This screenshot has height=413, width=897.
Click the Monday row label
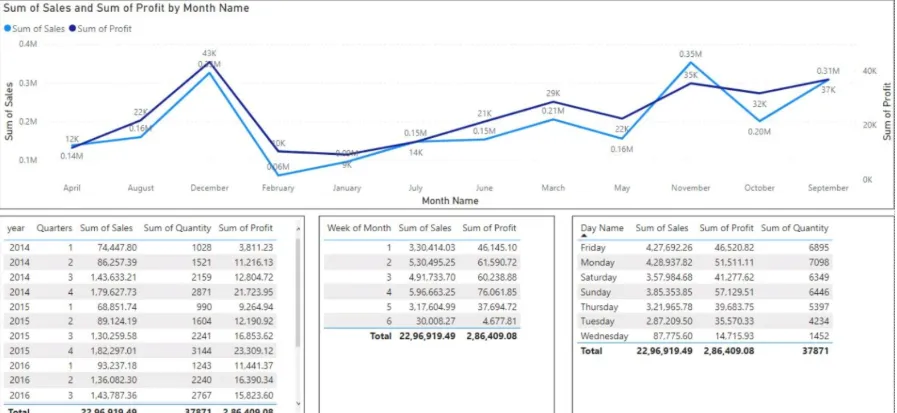point(597,263)
